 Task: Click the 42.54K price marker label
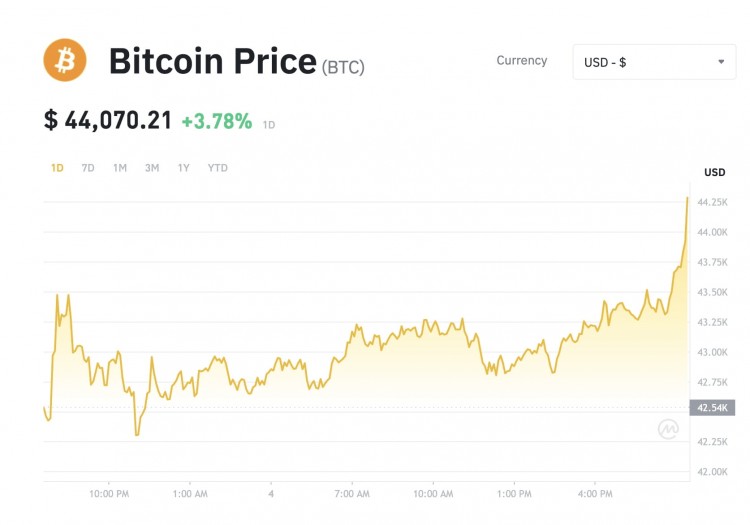pyautogui.click(x=712, y=408)
